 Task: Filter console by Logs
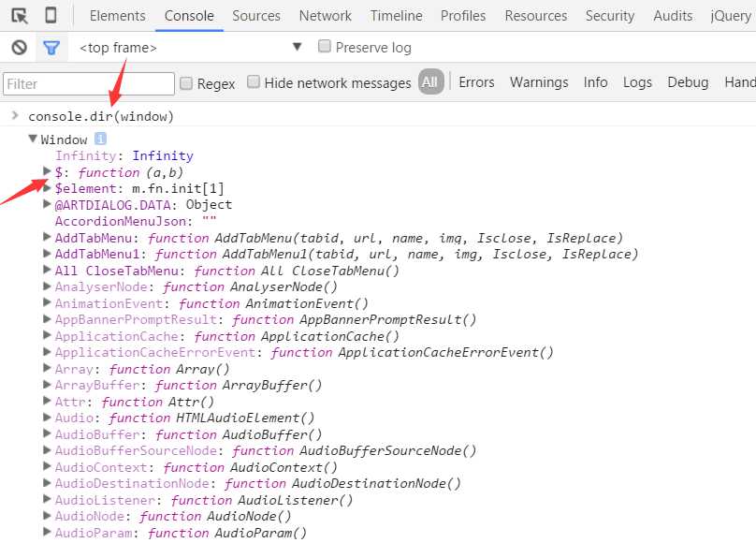pos(637,82)
